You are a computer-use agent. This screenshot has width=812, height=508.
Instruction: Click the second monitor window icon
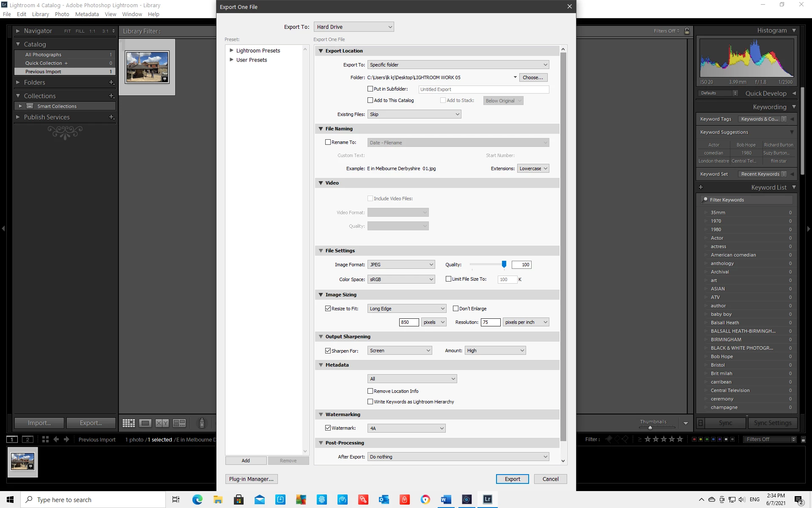tap(27, 439)
